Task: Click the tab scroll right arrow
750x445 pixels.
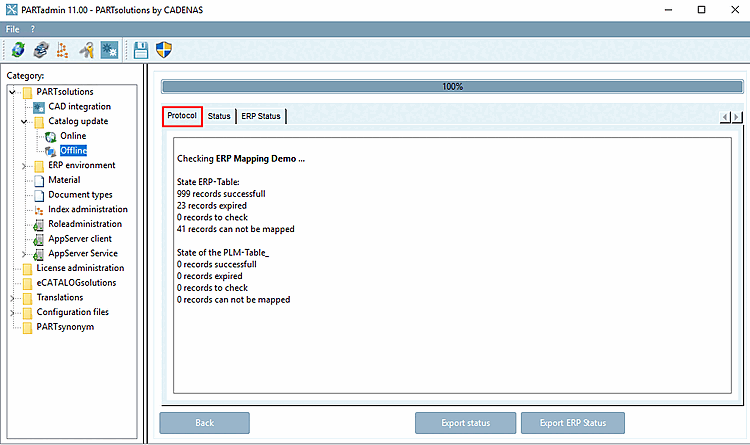Action: (x=737, y=117)
